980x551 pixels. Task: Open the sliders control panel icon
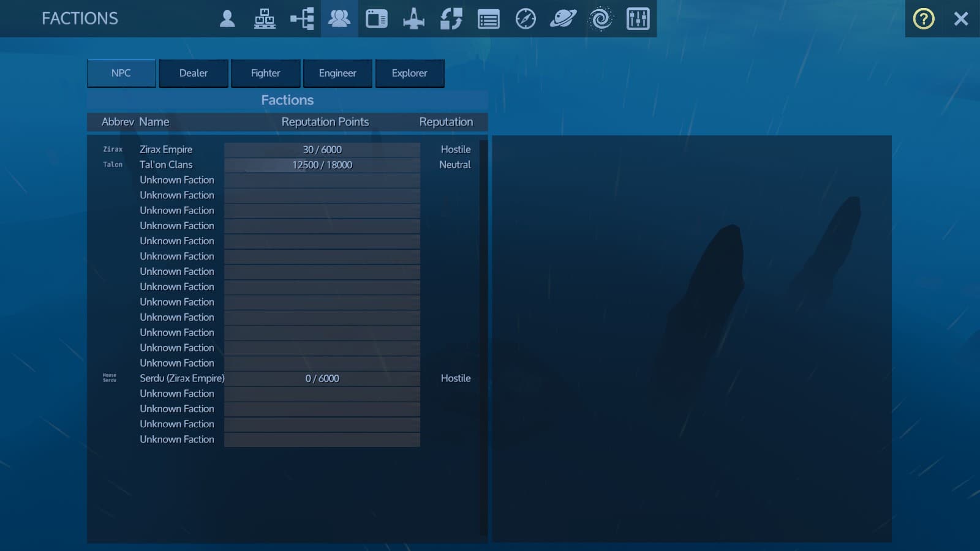point(638,18)
